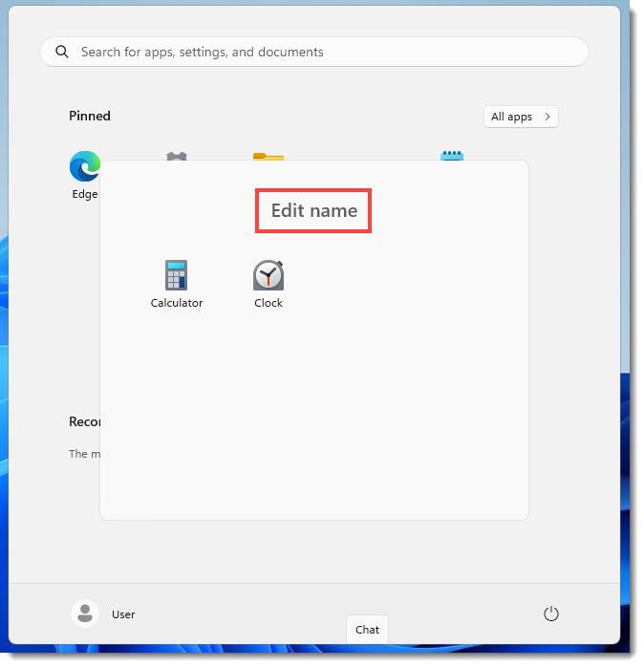Click the Pinned section heading
Image resolution: width=644 pixels, height=667 pixels.
[x=90, y=116]
